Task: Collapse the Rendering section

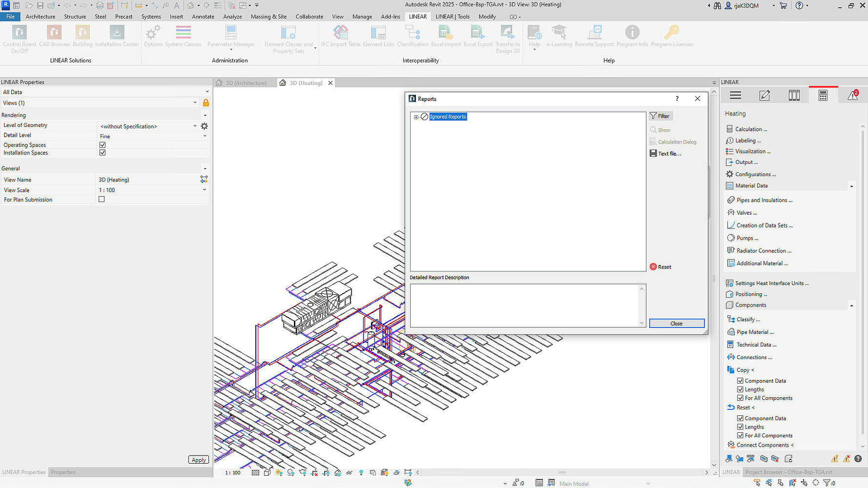Action: click(205, 115)
